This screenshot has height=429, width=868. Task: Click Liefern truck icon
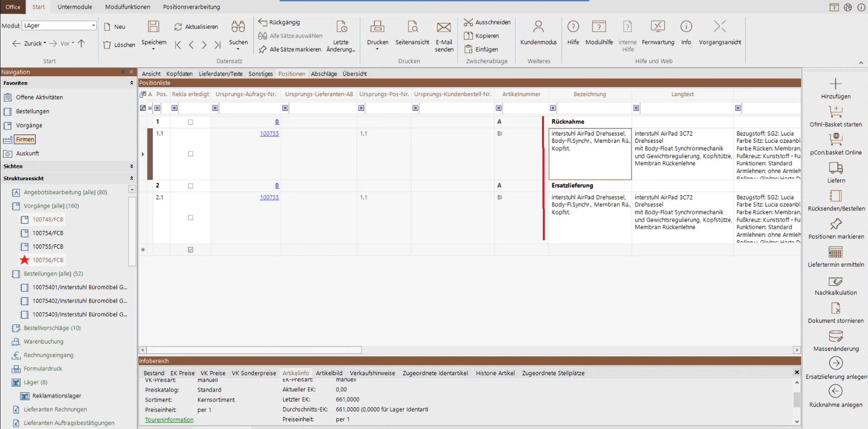tap(836, 168)
